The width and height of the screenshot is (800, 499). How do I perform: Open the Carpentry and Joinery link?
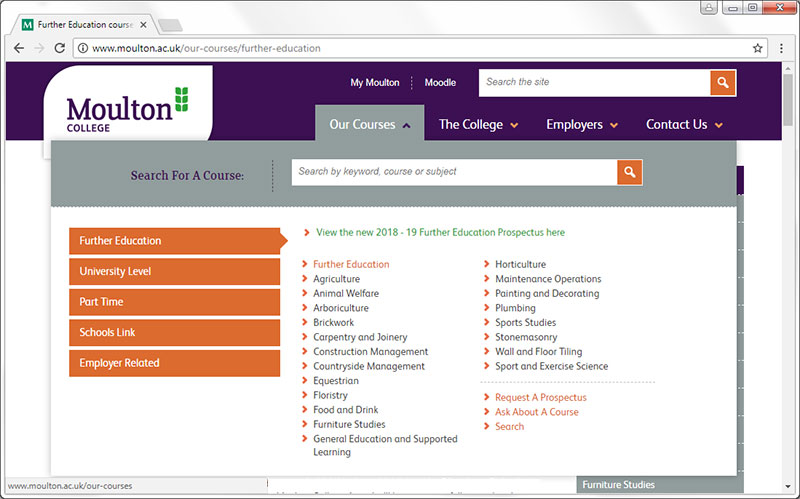pos(360,337)
